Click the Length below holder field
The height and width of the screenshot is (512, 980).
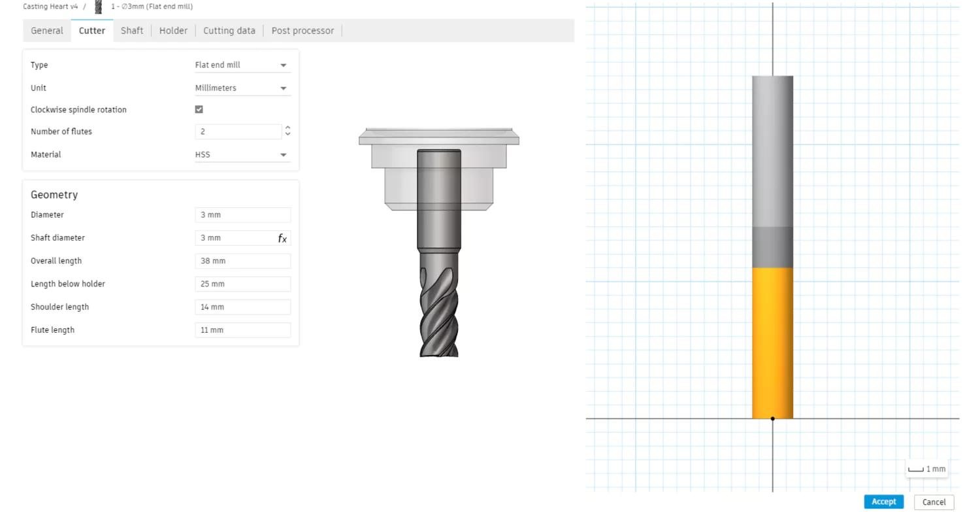coord(243,284)
